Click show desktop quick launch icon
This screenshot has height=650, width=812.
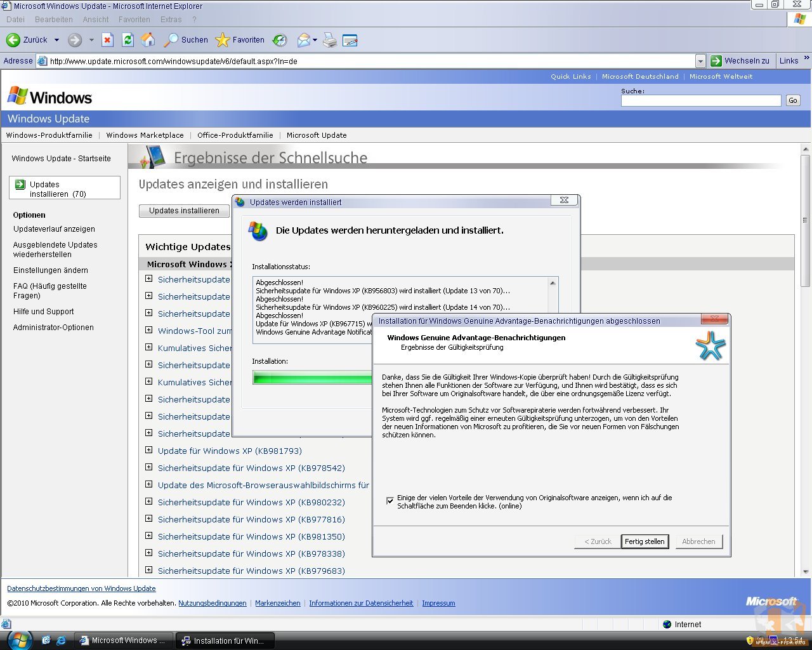pyautogui.click(x=46, y=640)
